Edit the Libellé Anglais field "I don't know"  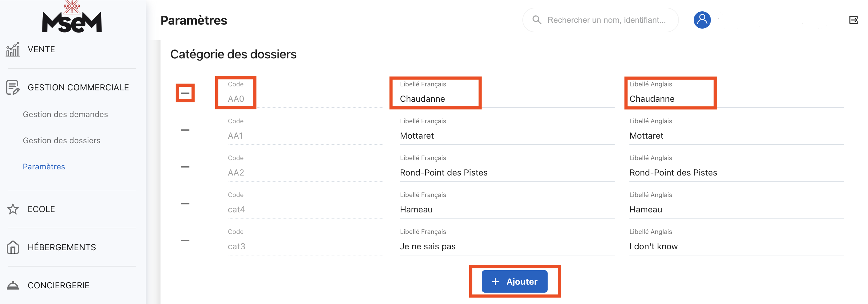(x=736, y=247)
